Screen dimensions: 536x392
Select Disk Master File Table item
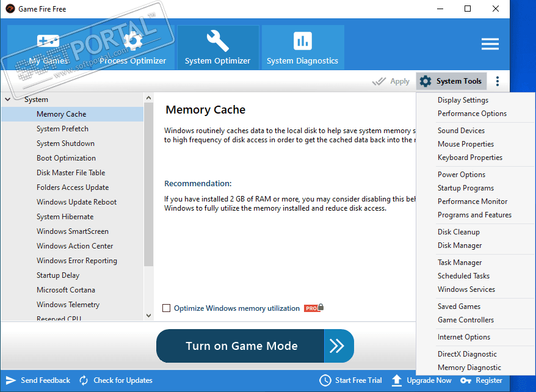click(x=71, y=173)
